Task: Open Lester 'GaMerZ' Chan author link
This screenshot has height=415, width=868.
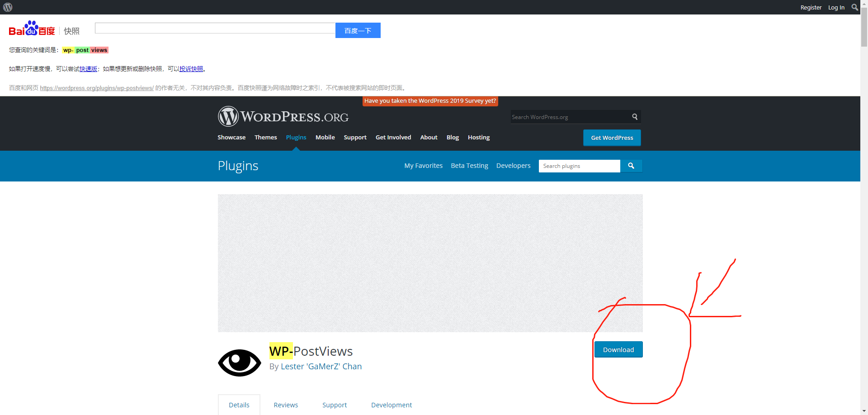Action: point(321,366)
